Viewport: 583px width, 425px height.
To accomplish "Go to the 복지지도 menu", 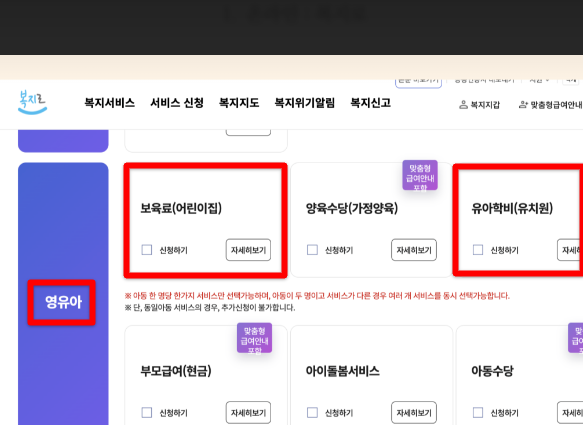I will pos(239,103).
